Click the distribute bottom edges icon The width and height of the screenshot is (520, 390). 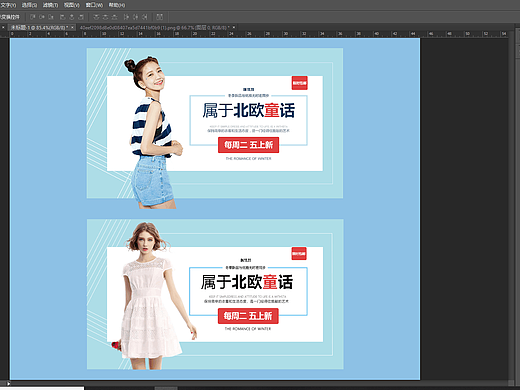click(114, 17)
